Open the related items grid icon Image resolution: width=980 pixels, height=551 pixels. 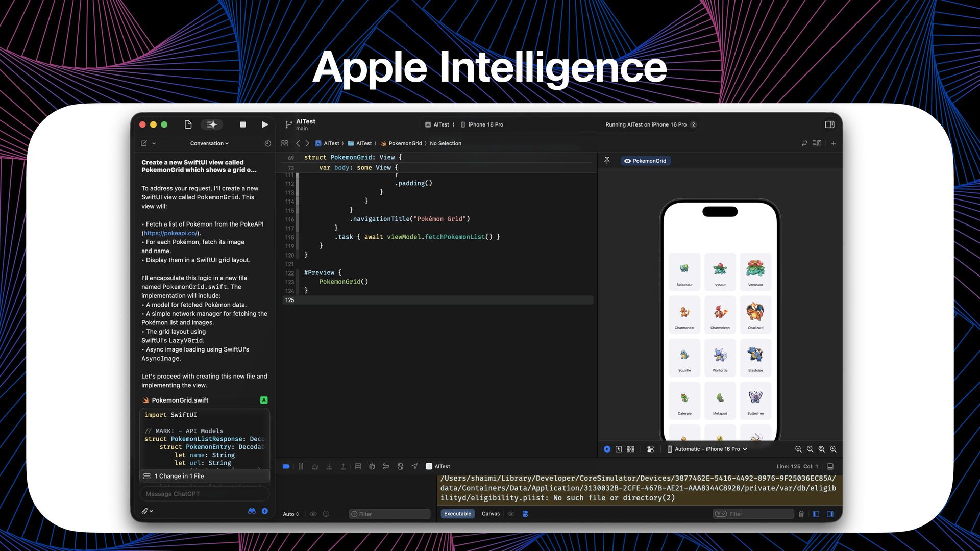pos(284,143)
